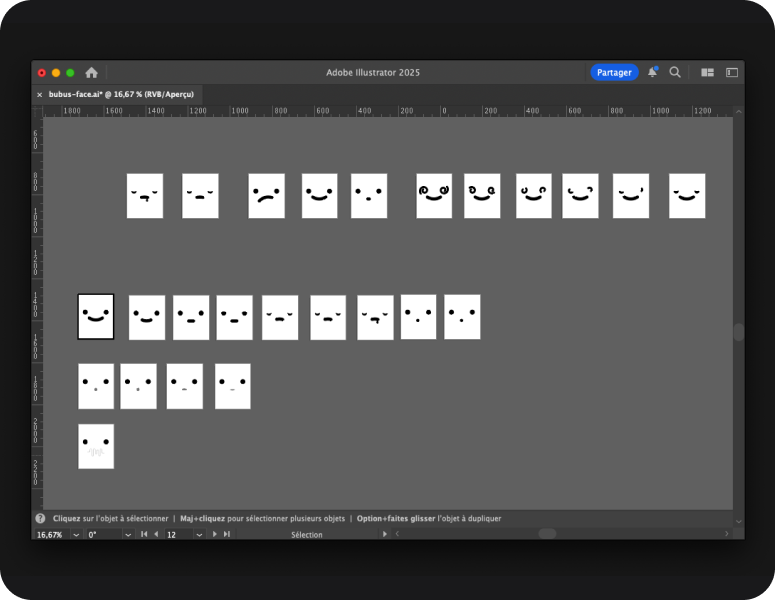Open the 16,67% zoom level dropdown
Screen dimensions: 775x600
click(76, 535)
